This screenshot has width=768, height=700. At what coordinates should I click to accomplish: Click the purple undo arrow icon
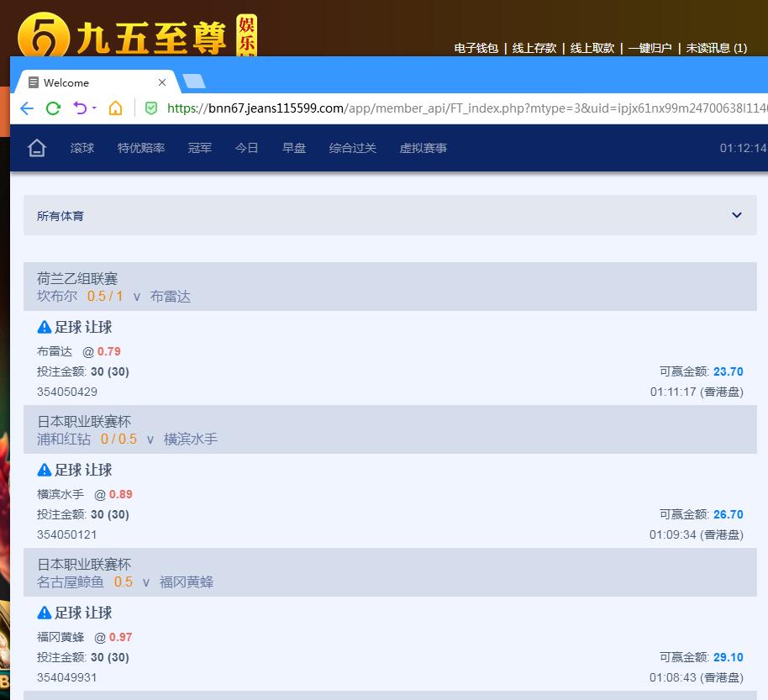[80, 108]
